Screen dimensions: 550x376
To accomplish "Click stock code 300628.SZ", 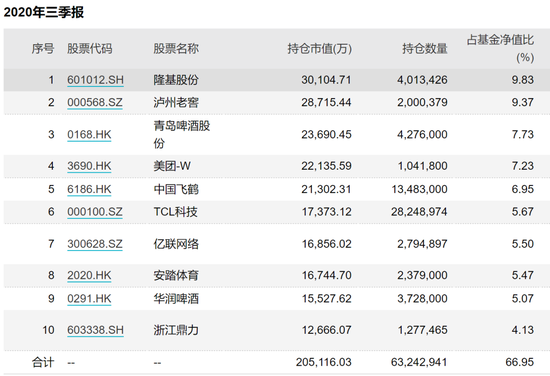I will [x=95, y=244].
